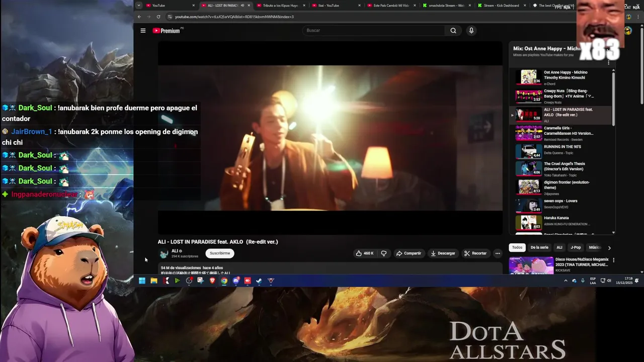Click into the Buscar search field

pos(374,31)
